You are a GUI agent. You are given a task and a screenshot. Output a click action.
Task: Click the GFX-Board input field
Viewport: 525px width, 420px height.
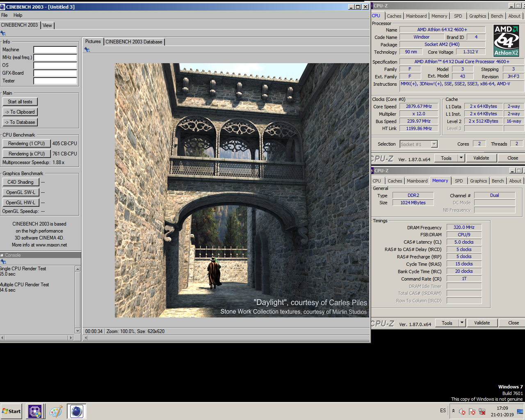[55, 73]
